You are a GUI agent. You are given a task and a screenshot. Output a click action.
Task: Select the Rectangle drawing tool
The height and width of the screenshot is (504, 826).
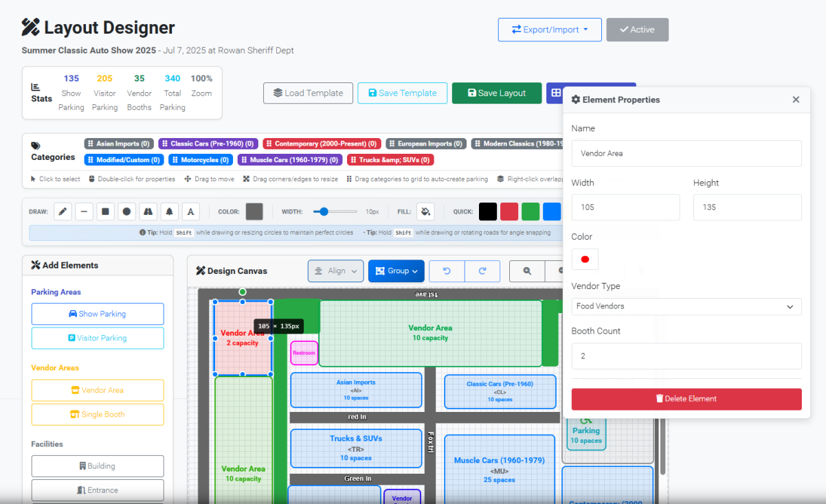pyautogui.click(x=105, y=211)
